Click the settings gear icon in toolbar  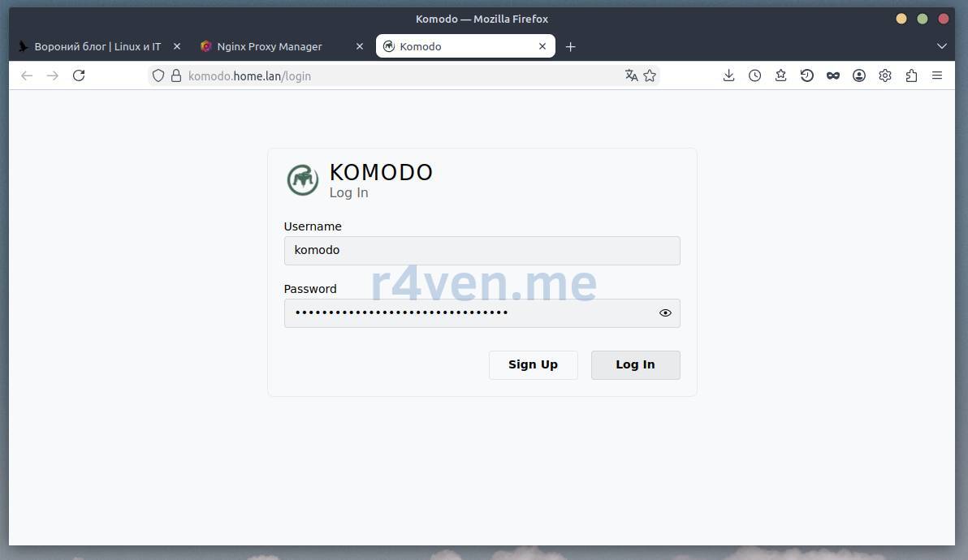click(885, 75)
